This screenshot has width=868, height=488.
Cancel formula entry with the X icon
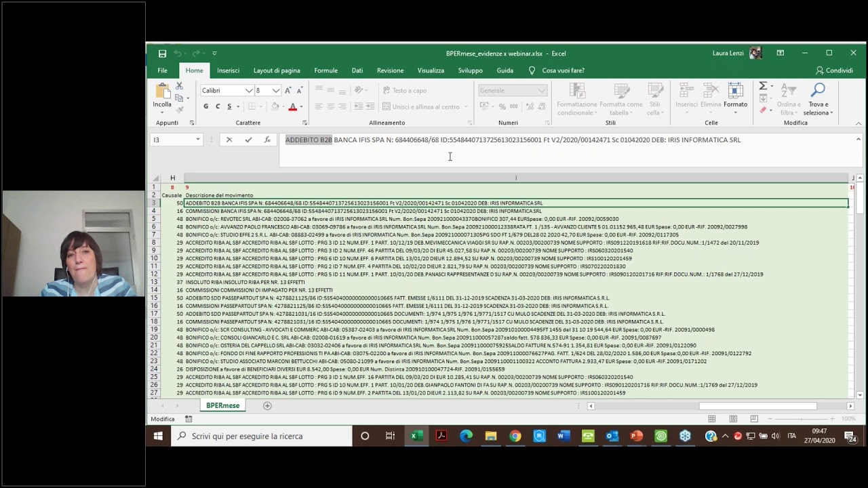(x=229, y=140)
